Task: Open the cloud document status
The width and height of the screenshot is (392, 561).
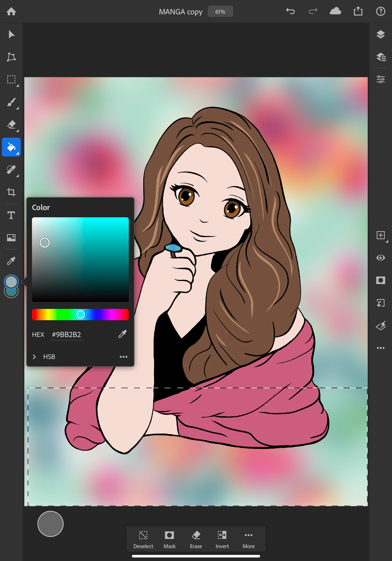Action: (x=335, y=11)
